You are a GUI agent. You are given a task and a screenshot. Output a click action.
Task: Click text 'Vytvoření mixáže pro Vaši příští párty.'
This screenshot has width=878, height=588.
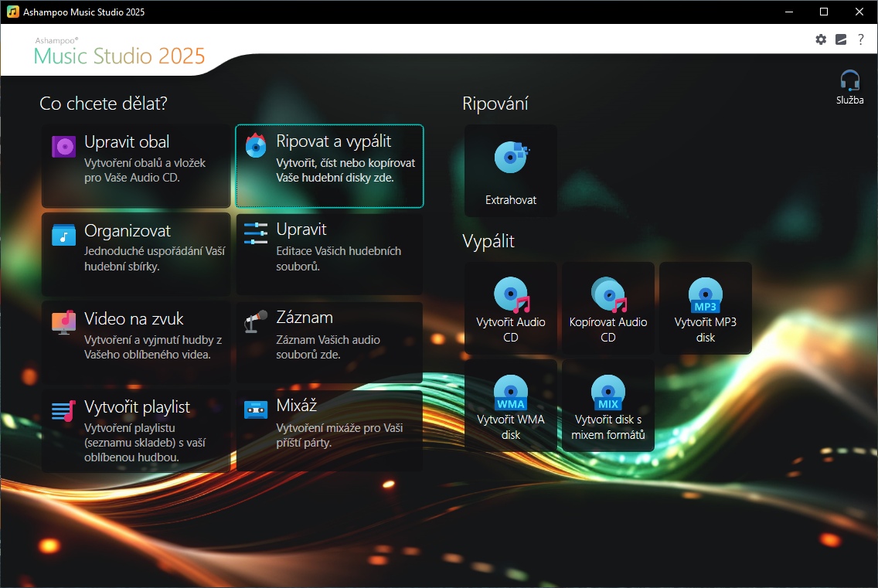click(x=339, y=435)
